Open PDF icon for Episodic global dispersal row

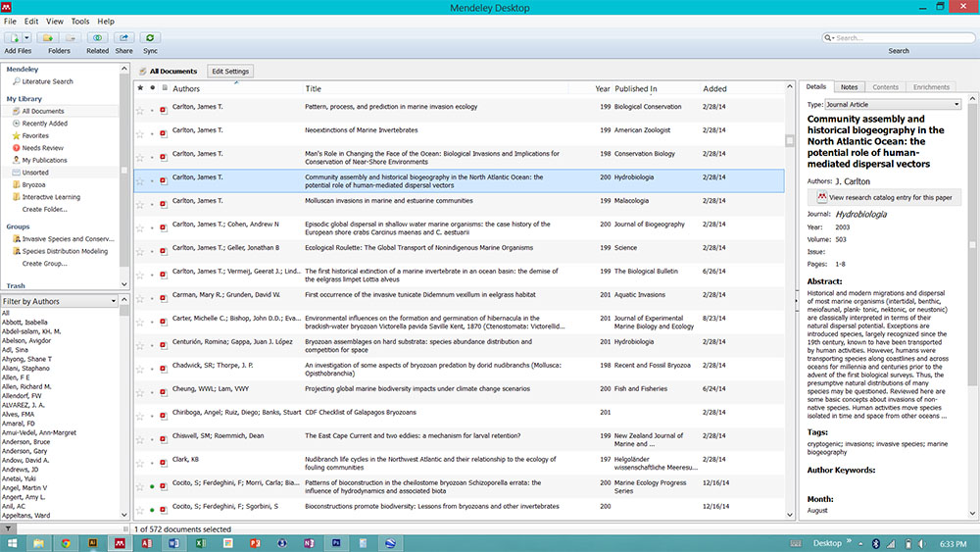(163, 228)
